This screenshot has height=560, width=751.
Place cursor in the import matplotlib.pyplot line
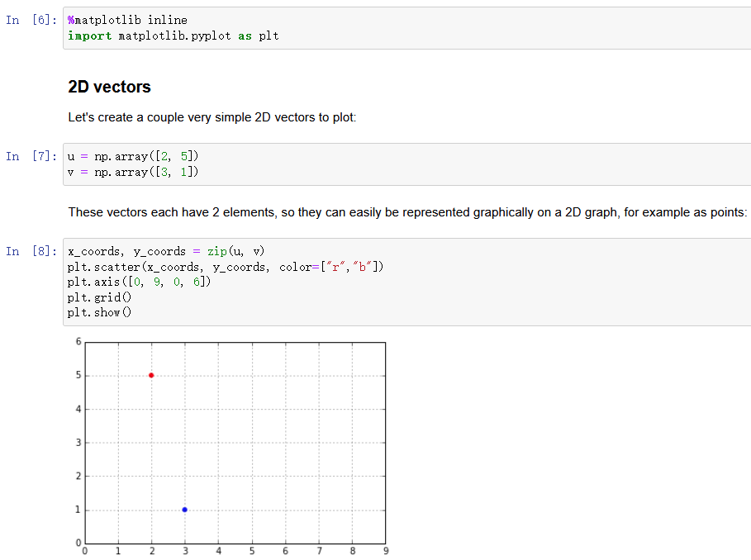173,36
